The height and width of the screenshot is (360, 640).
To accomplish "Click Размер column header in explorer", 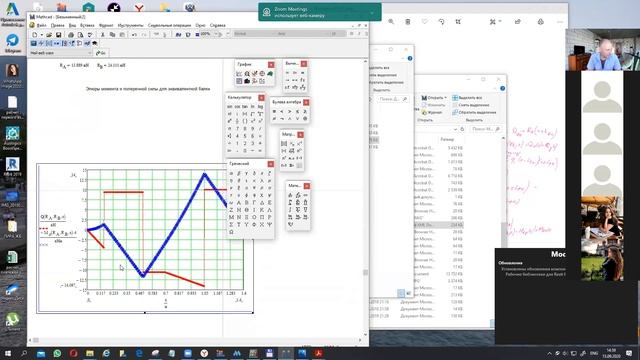I will tap(447, 139).
